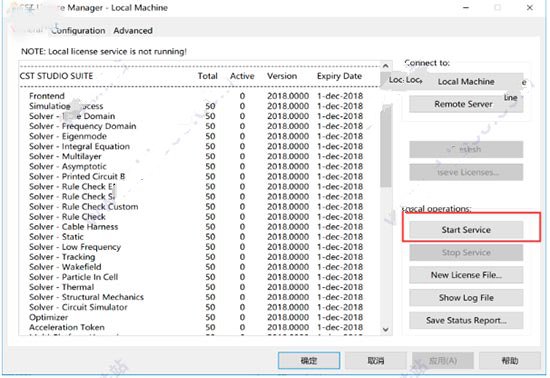The height and width of the screenshot is (378, 550).
Task: Click the license list scrollbar thumb
Action: coord(385,147)
